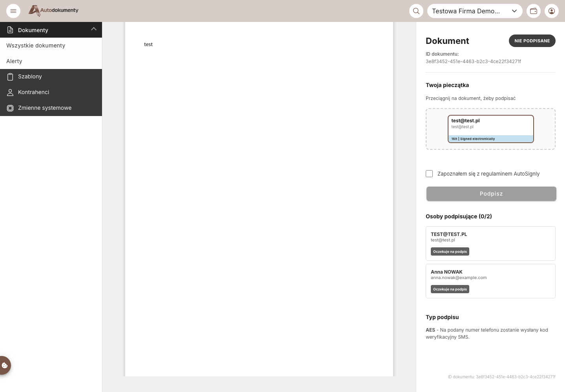Click the Podpisz button
Image resolution: width=565 pixels, height=392 pixels.
click(491, 194)
